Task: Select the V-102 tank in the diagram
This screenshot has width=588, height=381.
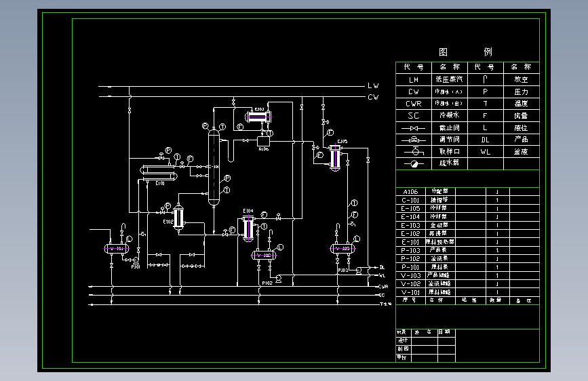Action: pos(264,256)
